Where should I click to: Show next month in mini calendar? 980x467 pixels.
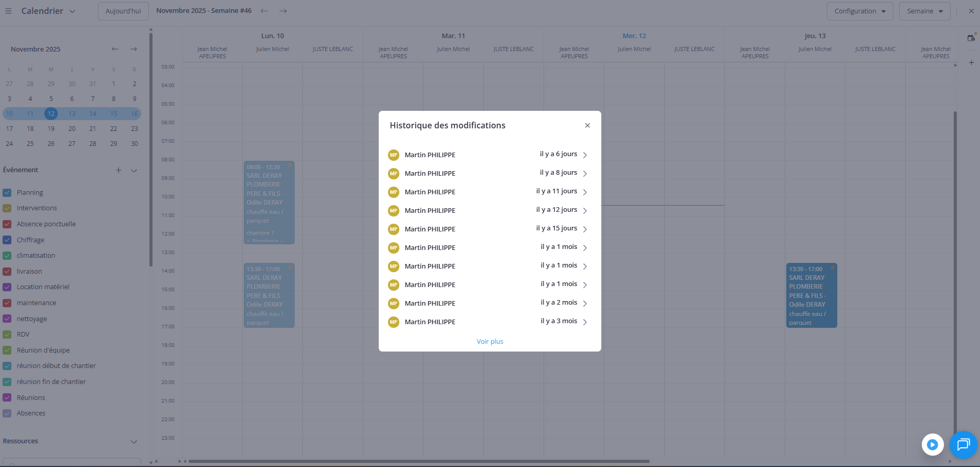click(x=134, y=49)
